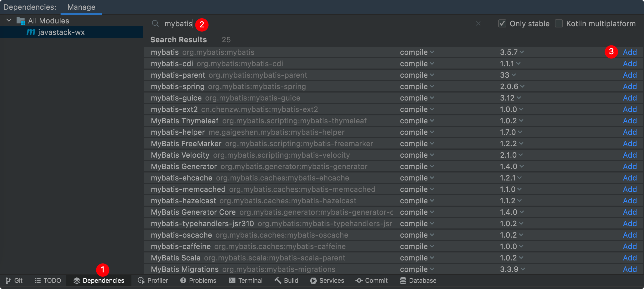The width and height of the screenshot is (644, 289).
Task: Click the All Modules folder icon
Action: click(21, 21)
